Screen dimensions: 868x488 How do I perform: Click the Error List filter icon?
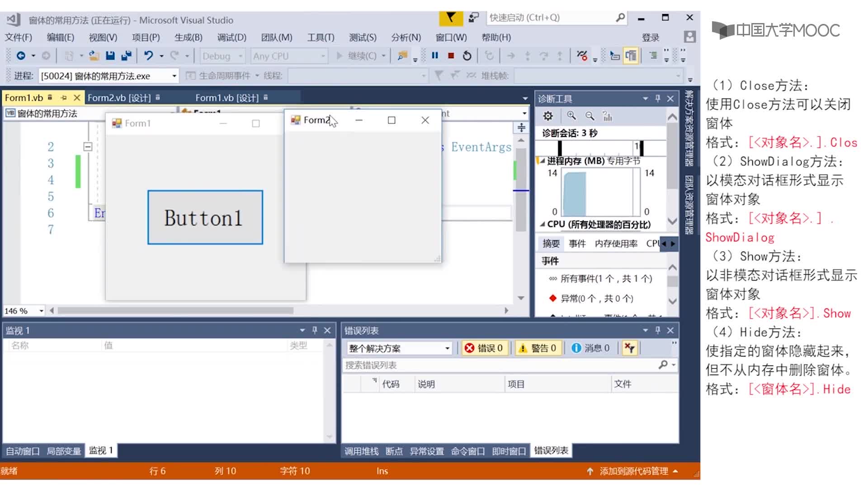tap(629, 348)
